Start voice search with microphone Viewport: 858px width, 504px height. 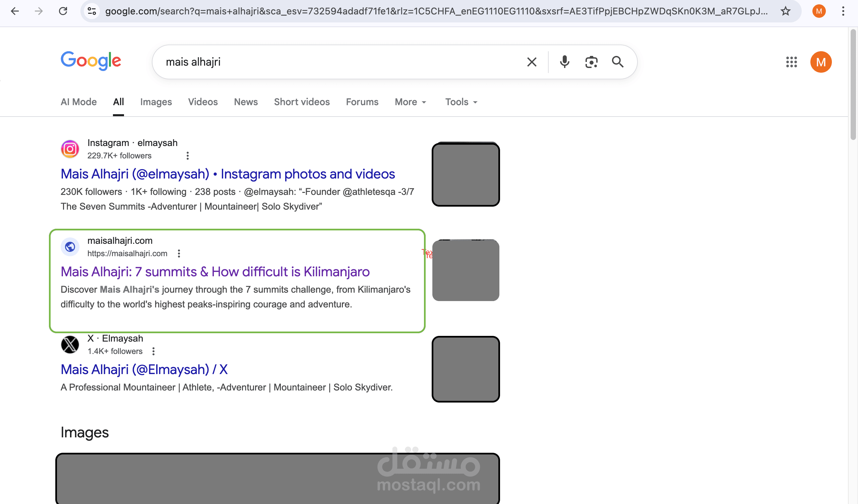(564, 62)
